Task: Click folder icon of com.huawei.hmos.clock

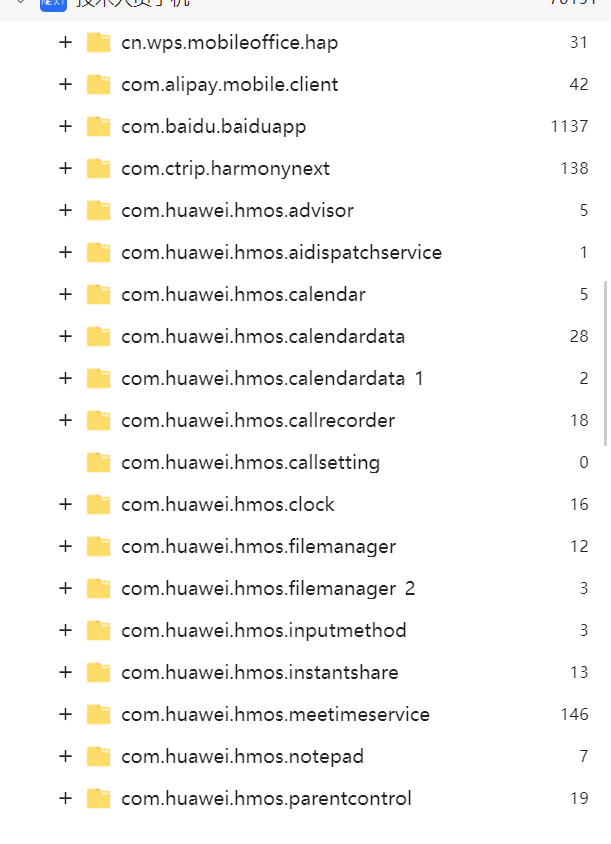Action: 99,504
